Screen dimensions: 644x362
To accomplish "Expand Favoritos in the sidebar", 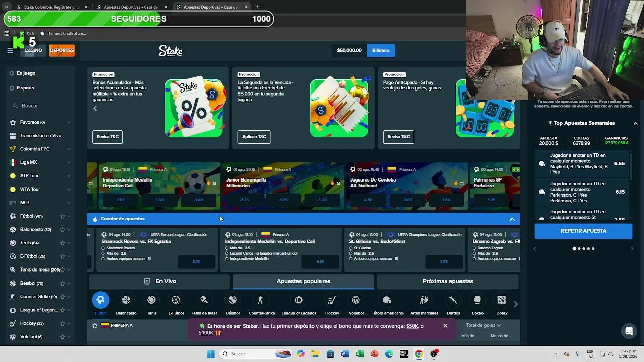I will pyautogui.click(x=69, y=122).
